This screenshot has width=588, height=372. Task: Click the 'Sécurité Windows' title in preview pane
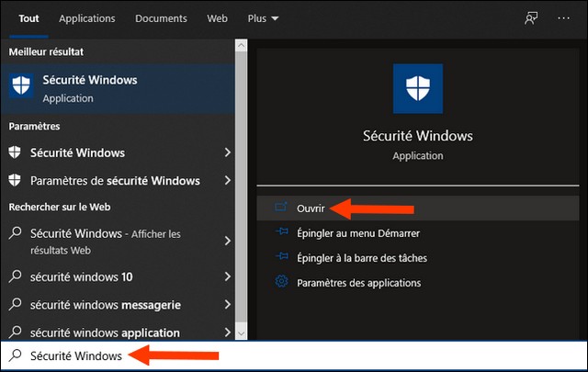[418, 135]
